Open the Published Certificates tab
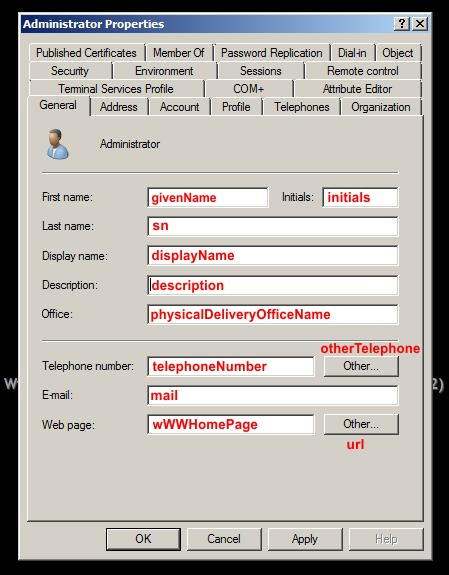Screen dimensions: 449x575 [x=86, y=53]
